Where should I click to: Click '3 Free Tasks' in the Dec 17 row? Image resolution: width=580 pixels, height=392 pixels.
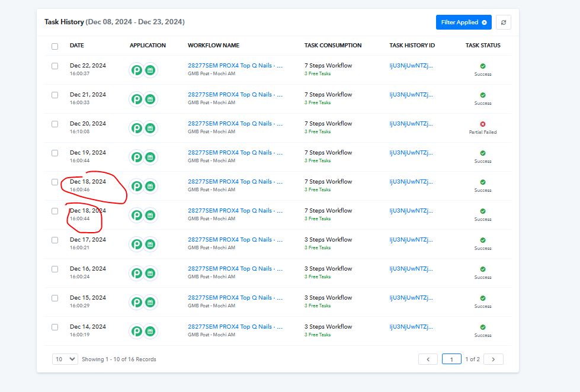click(318, 248)
